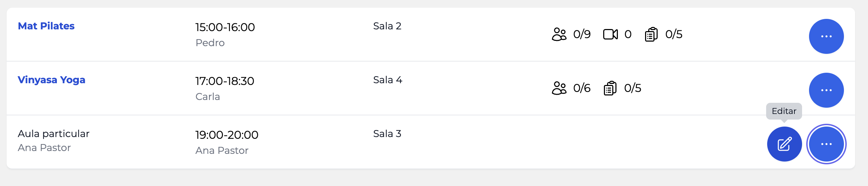Select the 0/9 attendance count
This screenshot has height=186, width=868.
tap(582, 34)
